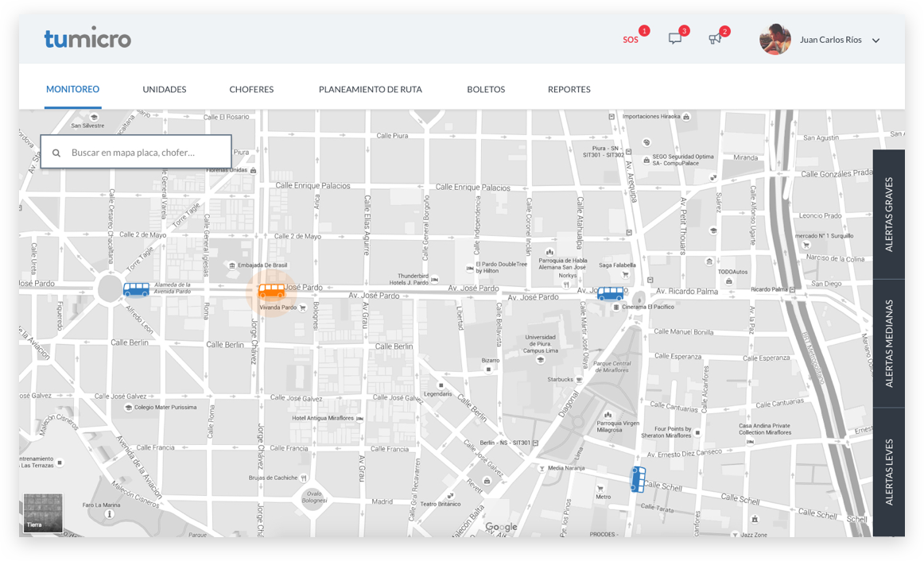The width and height of the screenshot is (924, 561).
Task: Expand the ALERTAS MEDIANAS side panel
Action: 889,343
